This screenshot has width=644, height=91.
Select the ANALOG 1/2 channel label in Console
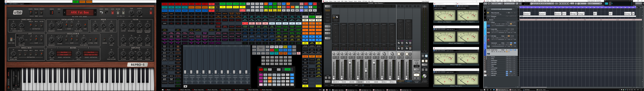pos(336,82)
